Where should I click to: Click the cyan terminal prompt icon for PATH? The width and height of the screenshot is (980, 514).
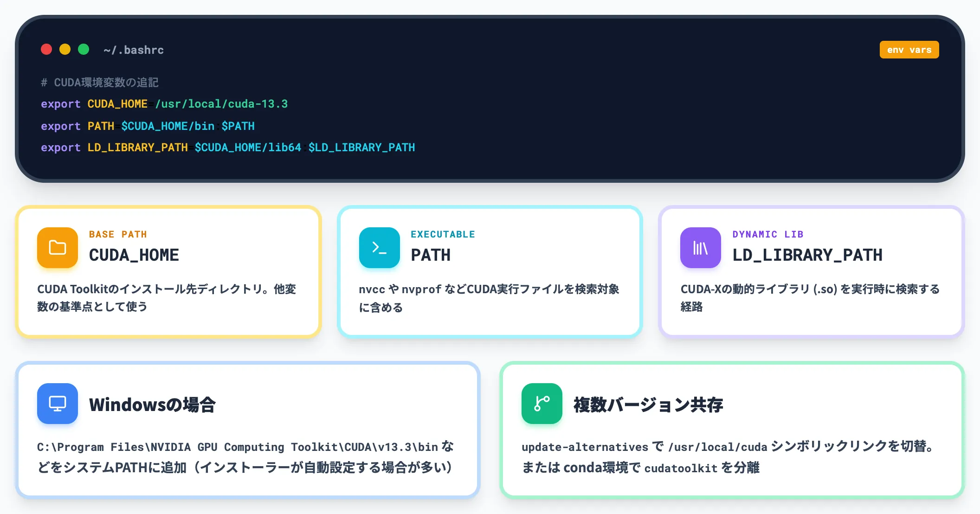click(380, 248)
